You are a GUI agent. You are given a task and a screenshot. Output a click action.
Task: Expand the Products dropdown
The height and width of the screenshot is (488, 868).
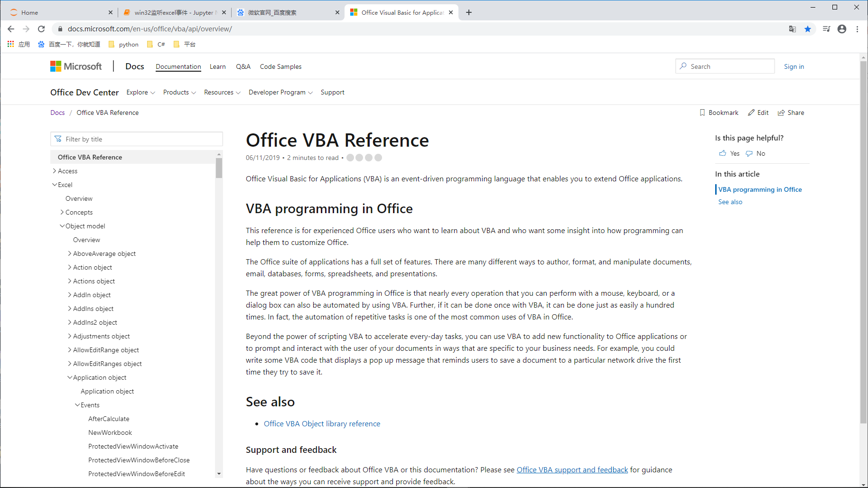tap(179, 92)
